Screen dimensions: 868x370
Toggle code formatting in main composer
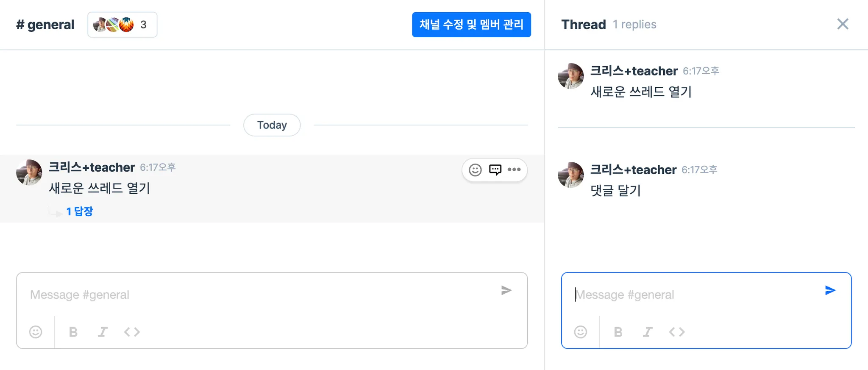[132, 332]
